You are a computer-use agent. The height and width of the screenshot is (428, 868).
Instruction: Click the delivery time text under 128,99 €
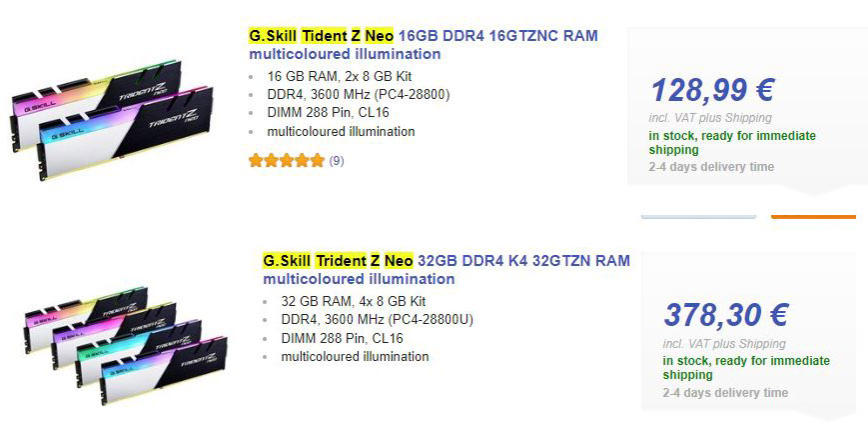pyautogui.click(x=710, y=167)
